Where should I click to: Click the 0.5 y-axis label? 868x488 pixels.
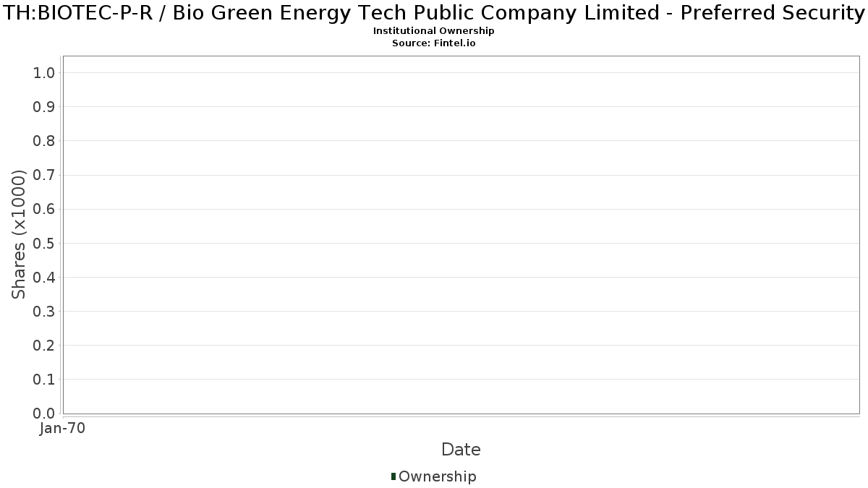tap(44, 243)
